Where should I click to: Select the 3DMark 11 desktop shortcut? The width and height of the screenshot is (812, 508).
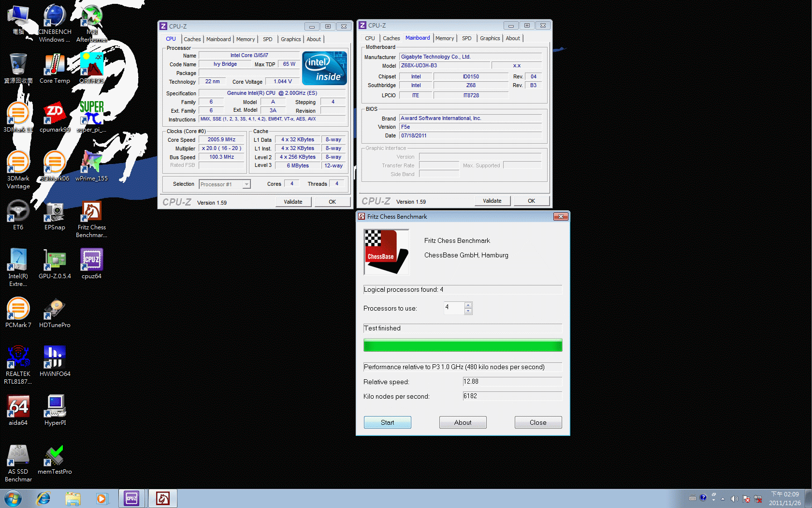[18, 118]
